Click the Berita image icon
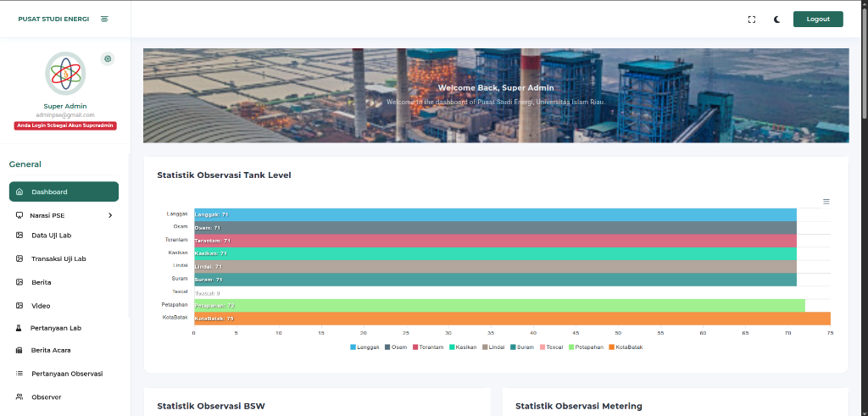The image size is (868, 416). pyautogui.click(x=19, y=282)
